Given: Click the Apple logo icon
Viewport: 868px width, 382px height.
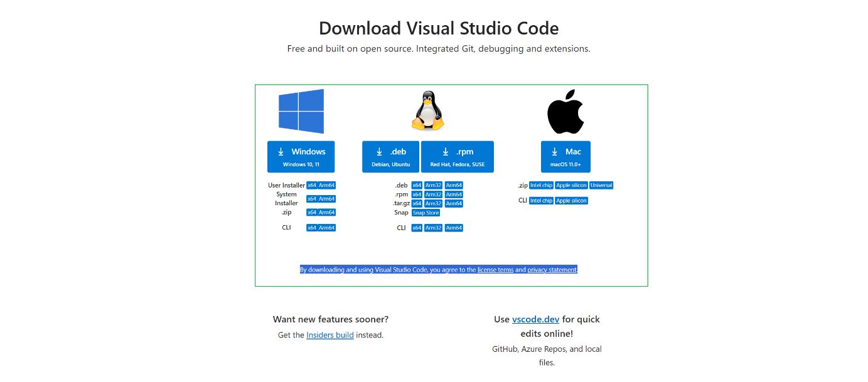Looking at the screenshot, I should (565, 111).
